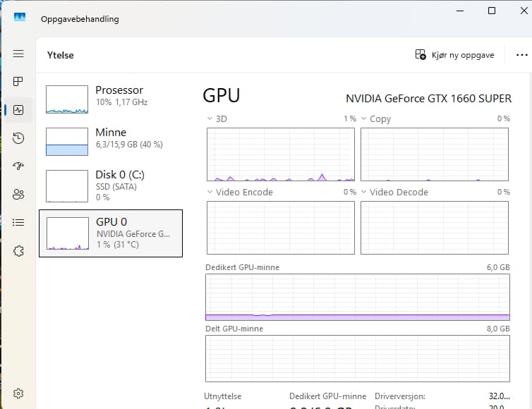Open Details list sidebar icon
Image resolution: width=532 pixels, height=409 pixels.
(x=18, y=222)
